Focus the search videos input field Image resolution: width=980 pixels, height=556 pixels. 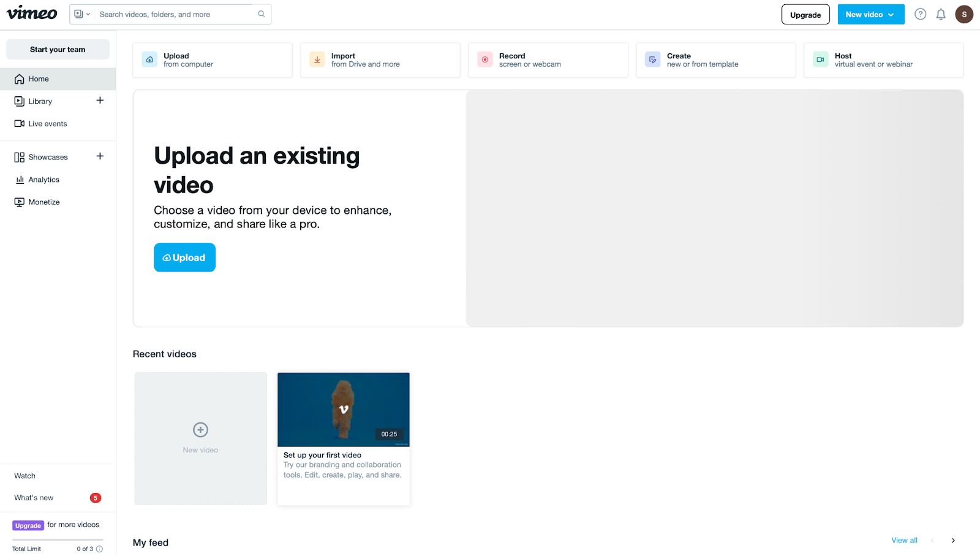[175, 14]
